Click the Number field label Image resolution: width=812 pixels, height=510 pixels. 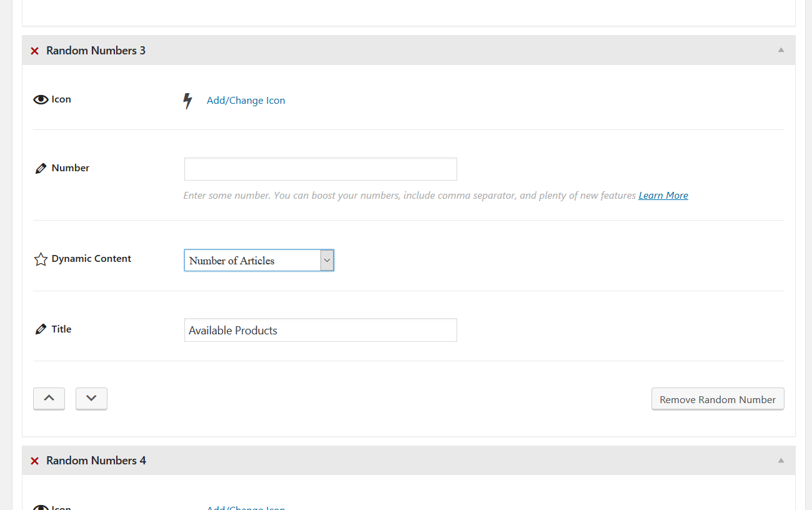[71, 168]
